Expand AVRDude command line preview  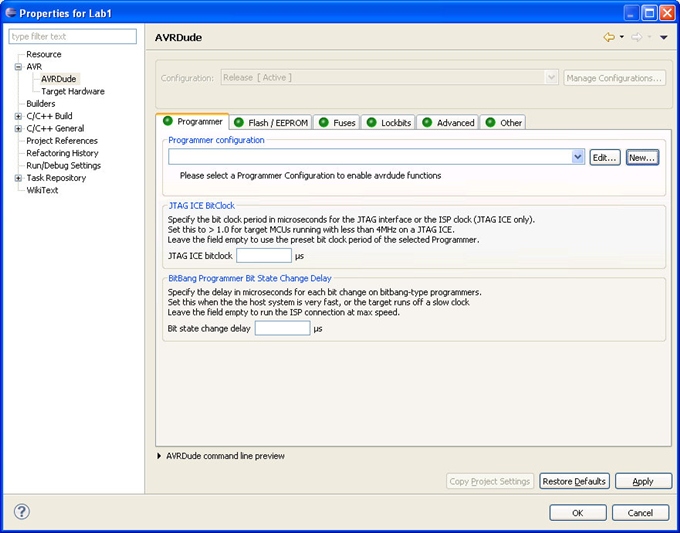[159, 456]
